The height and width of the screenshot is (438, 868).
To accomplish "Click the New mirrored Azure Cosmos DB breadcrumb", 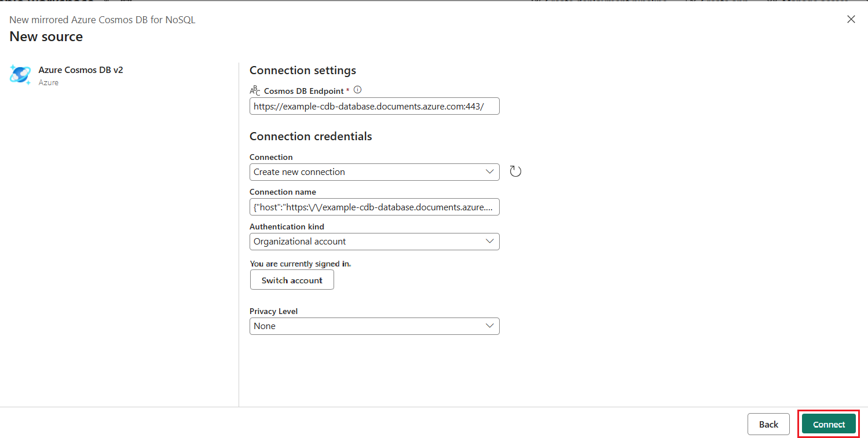I will click(x=102, y=19).
